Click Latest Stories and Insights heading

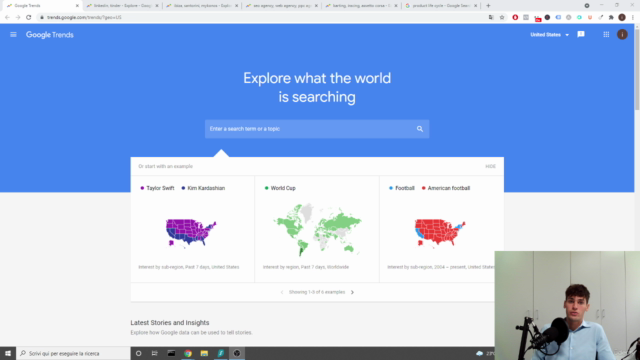(170, 322)
